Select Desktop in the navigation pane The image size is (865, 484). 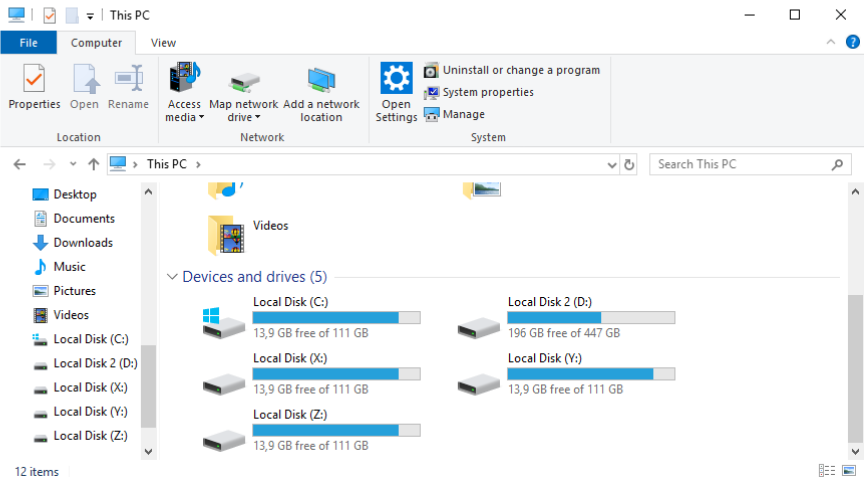pos(75,194)
